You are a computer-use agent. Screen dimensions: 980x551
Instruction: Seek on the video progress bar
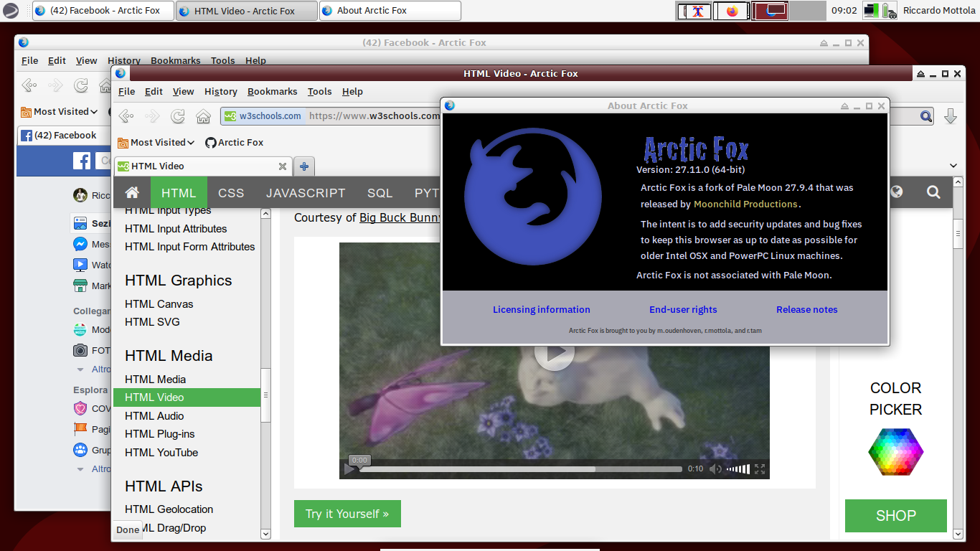[x=521, y=469]
